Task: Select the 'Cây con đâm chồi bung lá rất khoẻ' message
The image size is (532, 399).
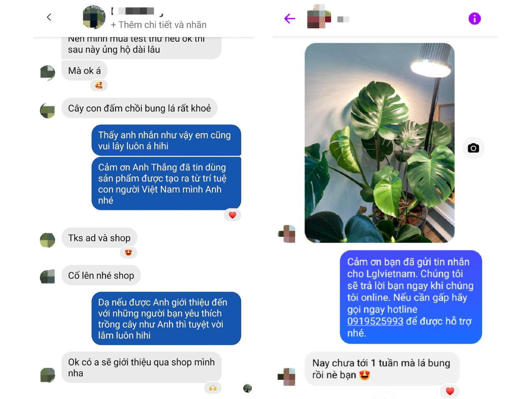Action: pyautogui.click(x=139, y=108)
